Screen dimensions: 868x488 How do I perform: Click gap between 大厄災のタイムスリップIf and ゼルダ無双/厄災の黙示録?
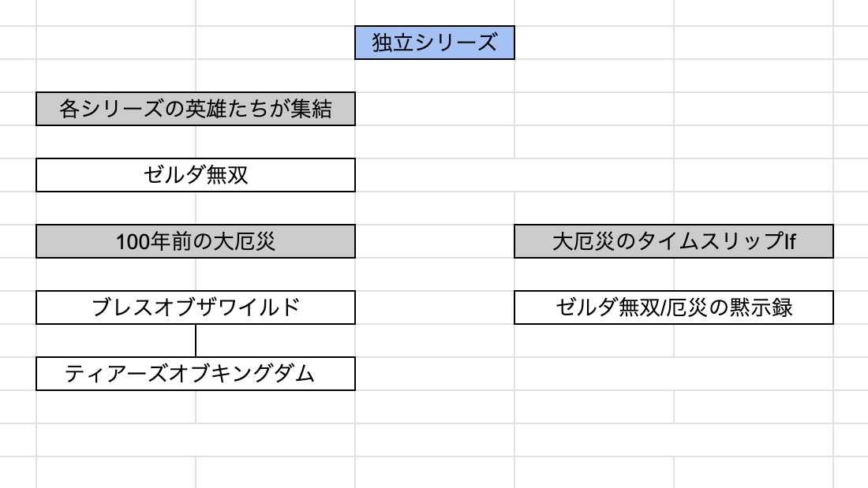pos(674,274)
